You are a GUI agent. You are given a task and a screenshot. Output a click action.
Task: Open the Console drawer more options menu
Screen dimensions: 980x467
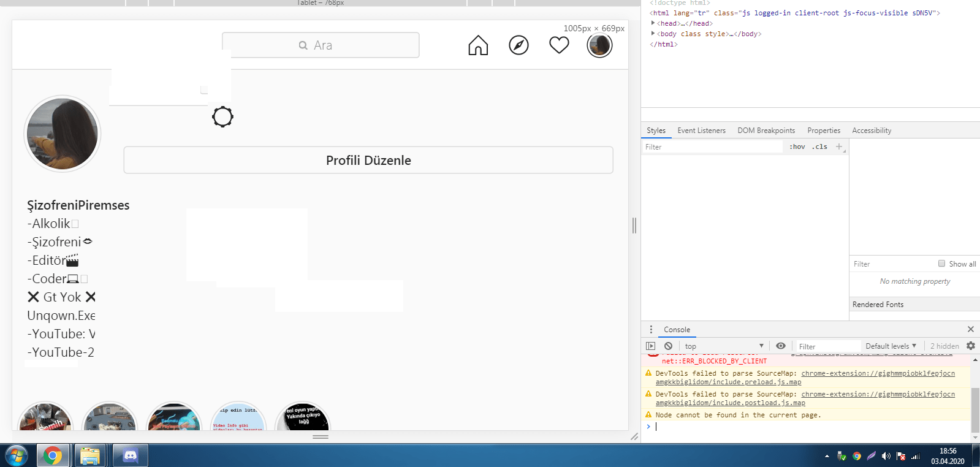651,330
